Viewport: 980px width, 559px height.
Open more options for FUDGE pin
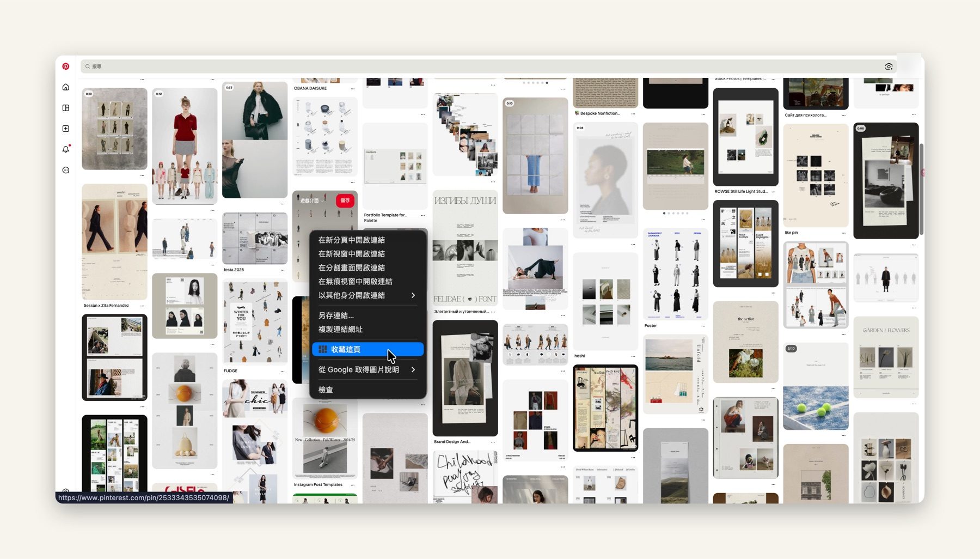point(283,371)
